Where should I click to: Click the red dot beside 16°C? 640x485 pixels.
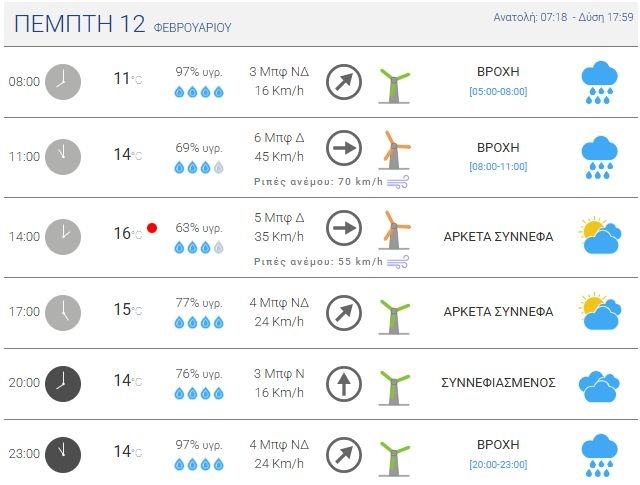click(152, 228)
